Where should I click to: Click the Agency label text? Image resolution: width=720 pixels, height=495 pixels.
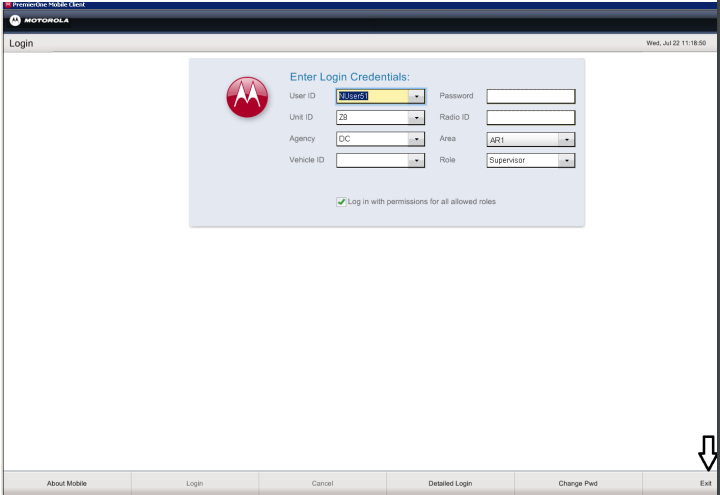tap(302, 138)
